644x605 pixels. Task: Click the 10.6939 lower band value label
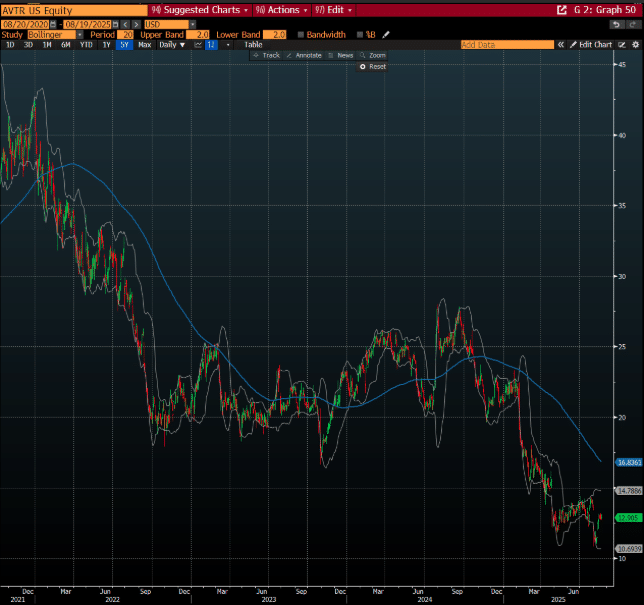tap(629, 549)
